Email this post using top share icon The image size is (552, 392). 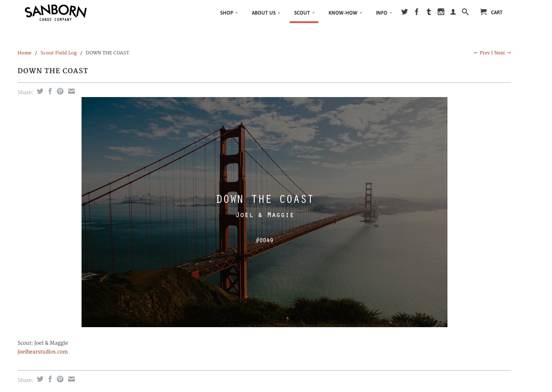(72, 91)
